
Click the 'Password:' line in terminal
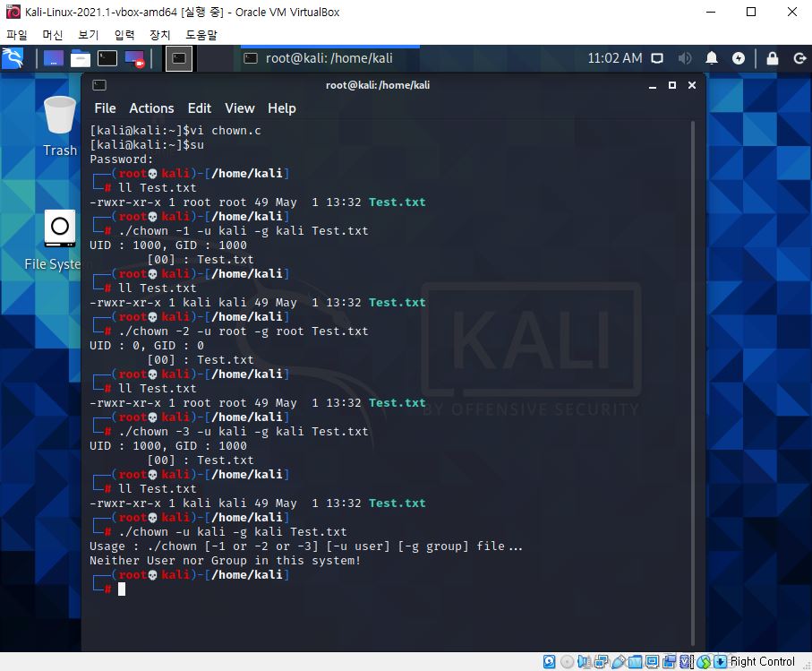click(x=121, y=159)
